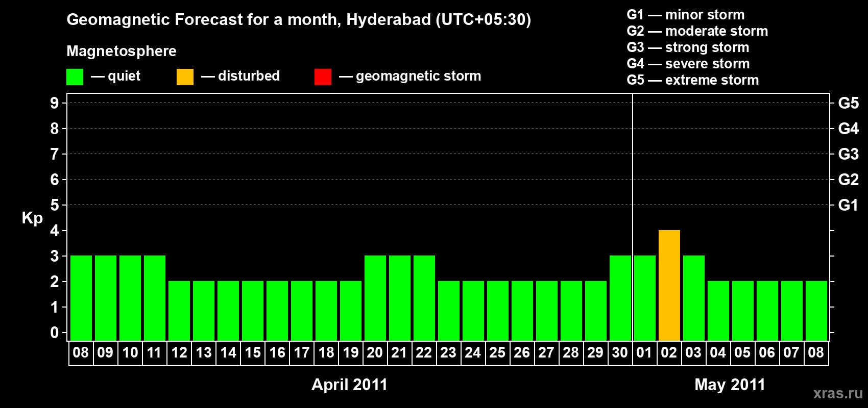This screenshot has height=408, width=868.
Task: Click date cell 19 under April
Action: [351, 353]
